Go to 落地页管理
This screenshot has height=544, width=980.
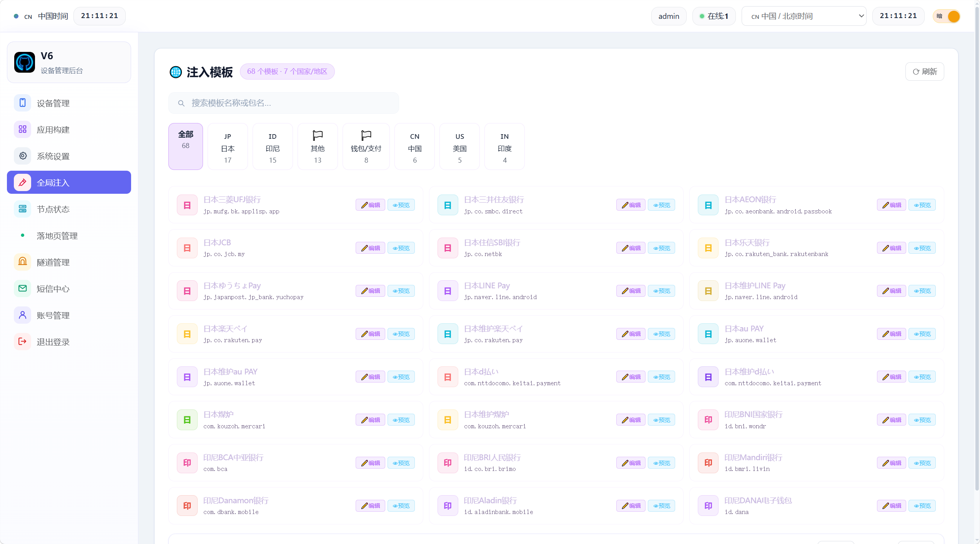point(69,236)
